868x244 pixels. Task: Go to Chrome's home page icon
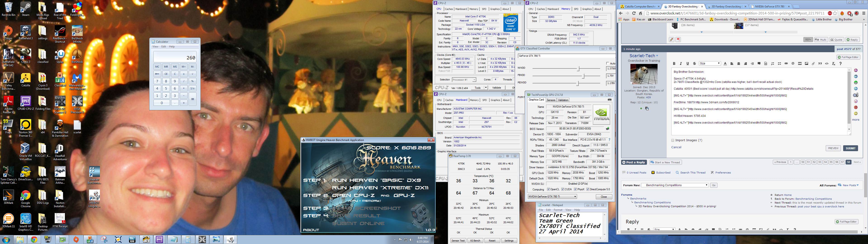641,14
